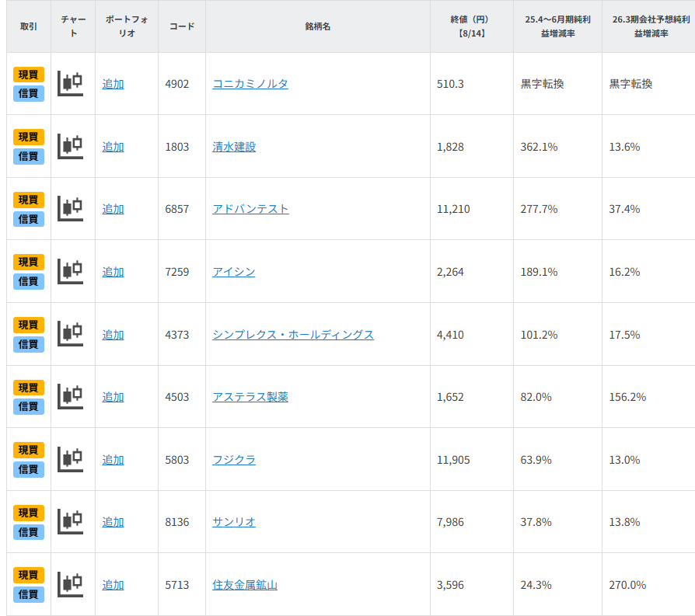Screen dimensions: 695x616
Task: Click 信買 button for アドバンテスト
Action: click(28, 219)
